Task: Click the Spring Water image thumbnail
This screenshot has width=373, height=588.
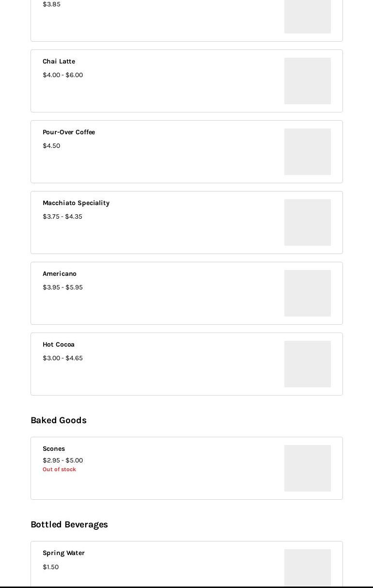Action: [x=308, y=568]
